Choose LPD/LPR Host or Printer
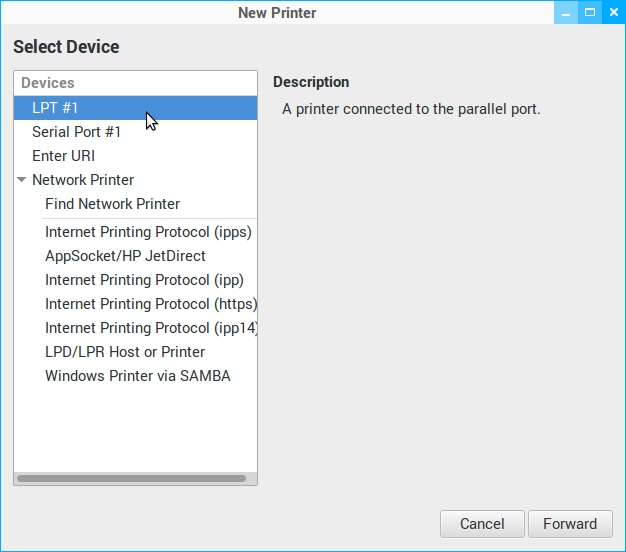 125,352
